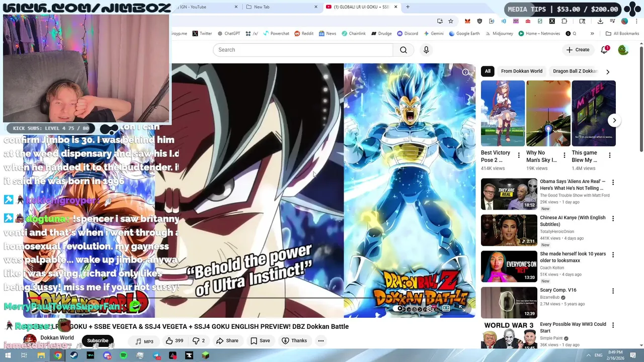644x362 pixels.
Task: Open options for Scary Comp. V16 video
Action: 613,291
